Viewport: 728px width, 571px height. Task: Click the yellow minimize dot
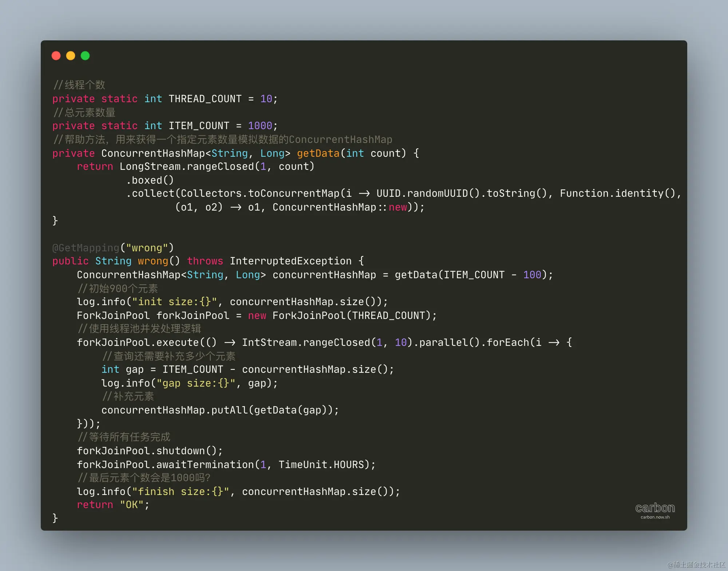pyautogui.click(x=71, y=56)
